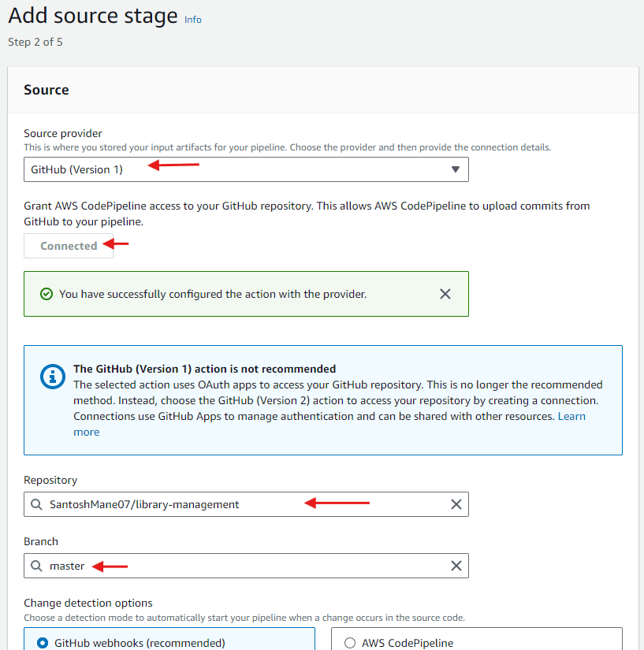Click the Add source stage heading
The image size is (644, 650).
[x=93, y=16]
